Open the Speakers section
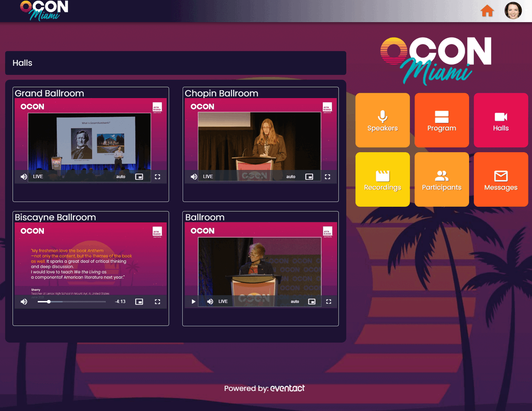Screen dimensions: 532x411 pyautogui.click(x=382, y=120)
